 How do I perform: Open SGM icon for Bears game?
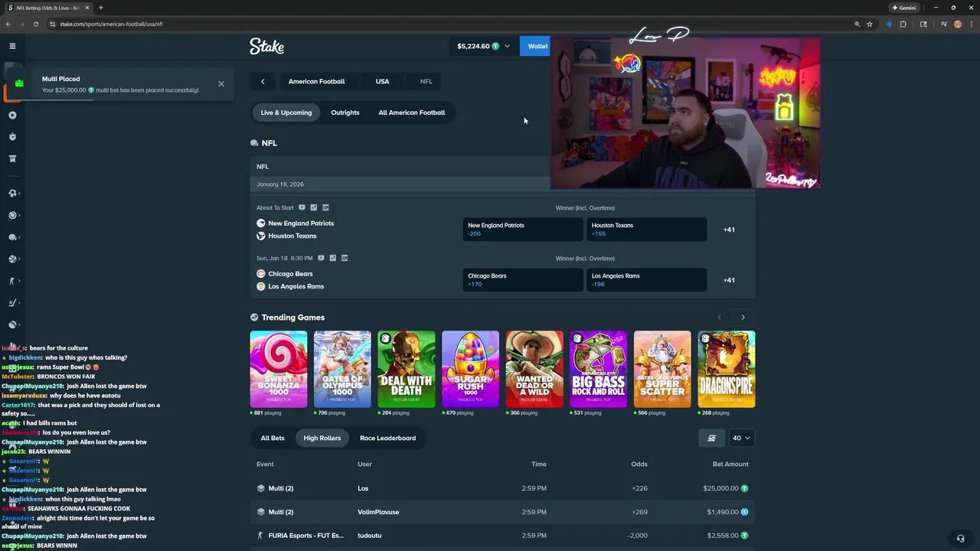345,258
